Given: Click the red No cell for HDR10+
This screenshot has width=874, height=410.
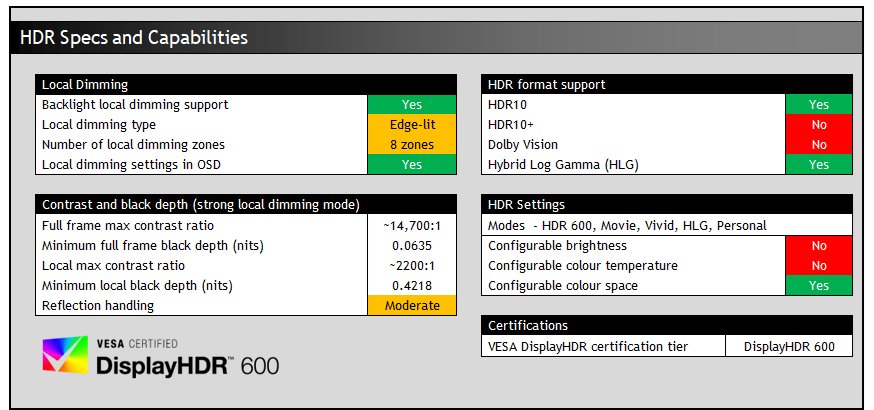Looking at the screenshot, I should click(818, 125).
